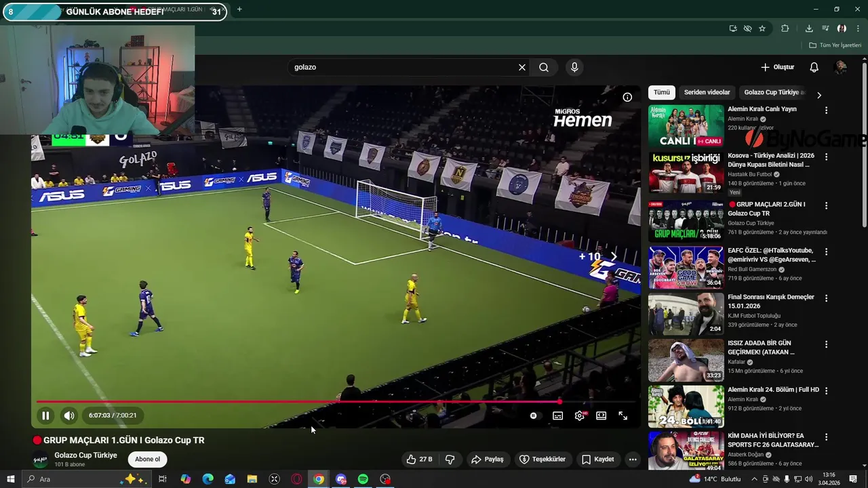Open Golazo Cup Türkiye channel name

(85, 455)
